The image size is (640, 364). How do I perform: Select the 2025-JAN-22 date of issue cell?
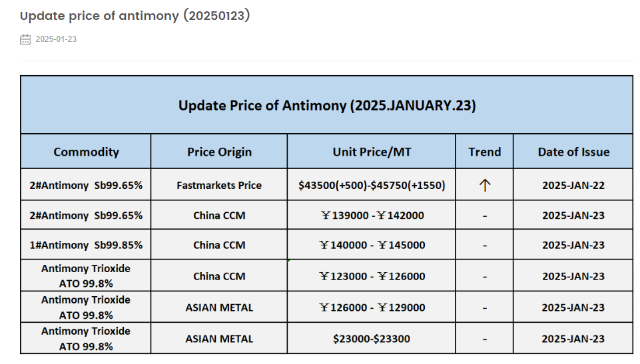coord(573,186)
